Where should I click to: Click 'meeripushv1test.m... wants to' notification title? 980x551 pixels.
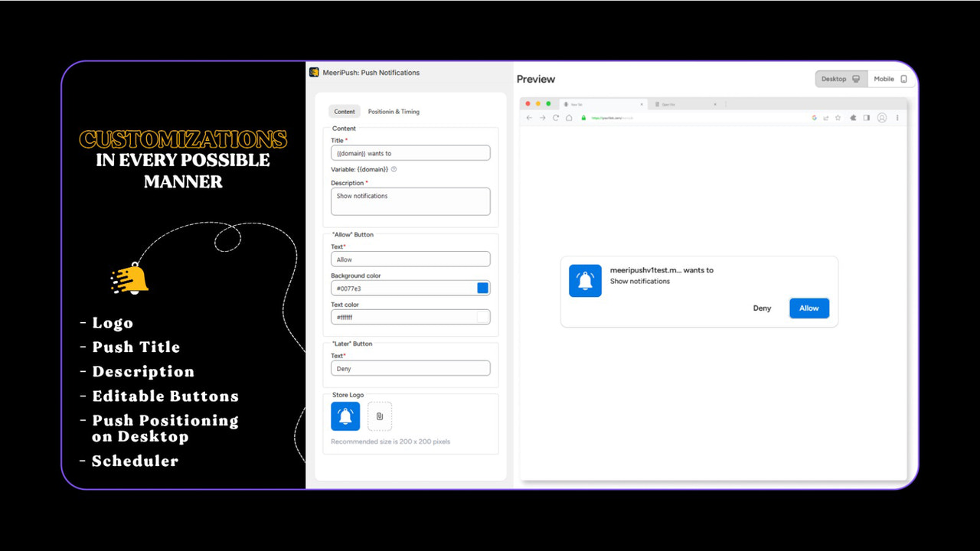point(661,270)
